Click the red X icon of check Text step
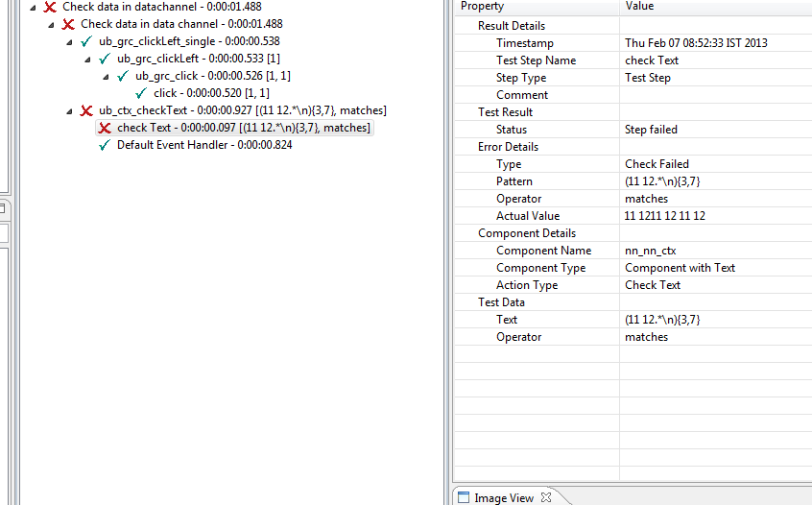 point(105,128)
